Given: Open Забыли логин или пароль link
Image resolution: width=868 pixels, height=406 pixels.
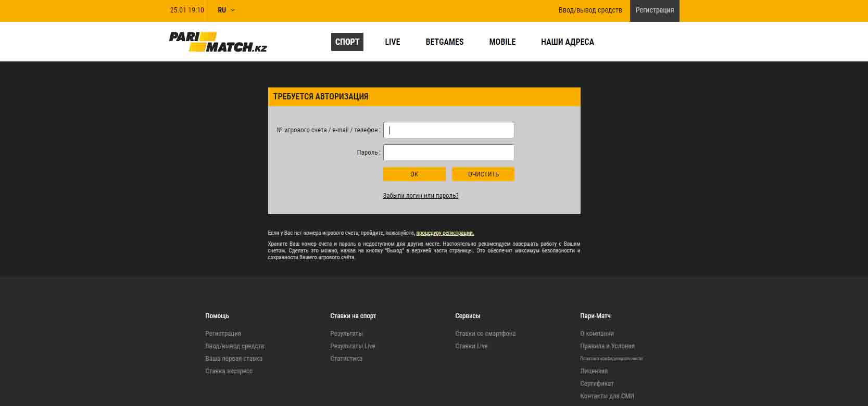Looking at the screenshot, I should pyautogui.click(x=421, y=196).
